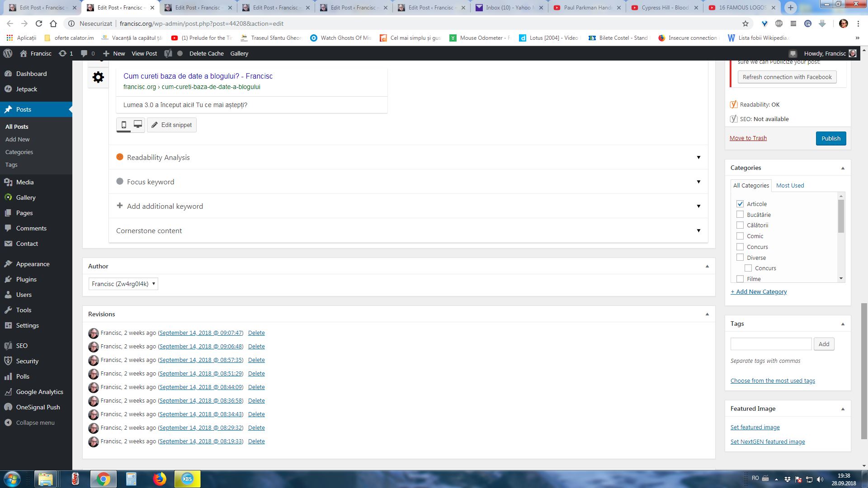Viewport: 868px width, 488px height.
Task: Switch to the Most Used categories tab
Action: pos(790,185)
